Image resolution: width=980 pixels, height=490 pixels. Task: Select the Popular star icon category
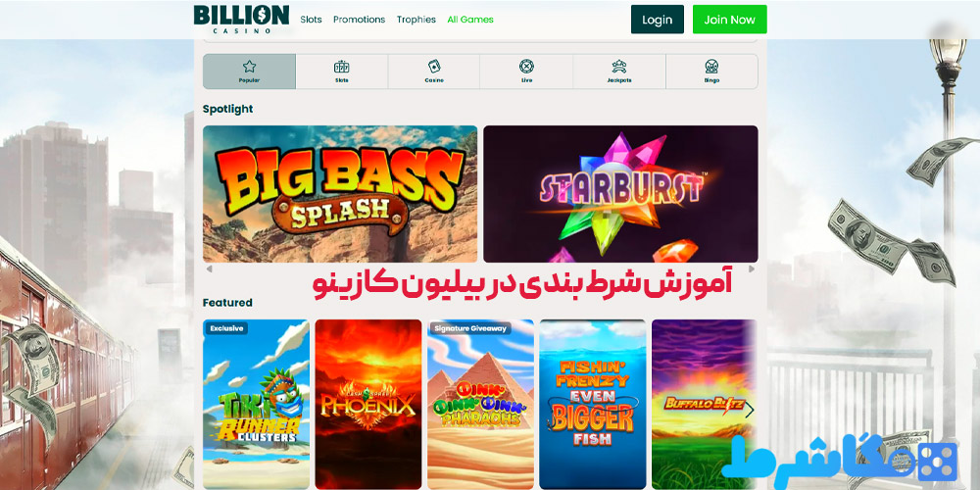pos(249,72)
